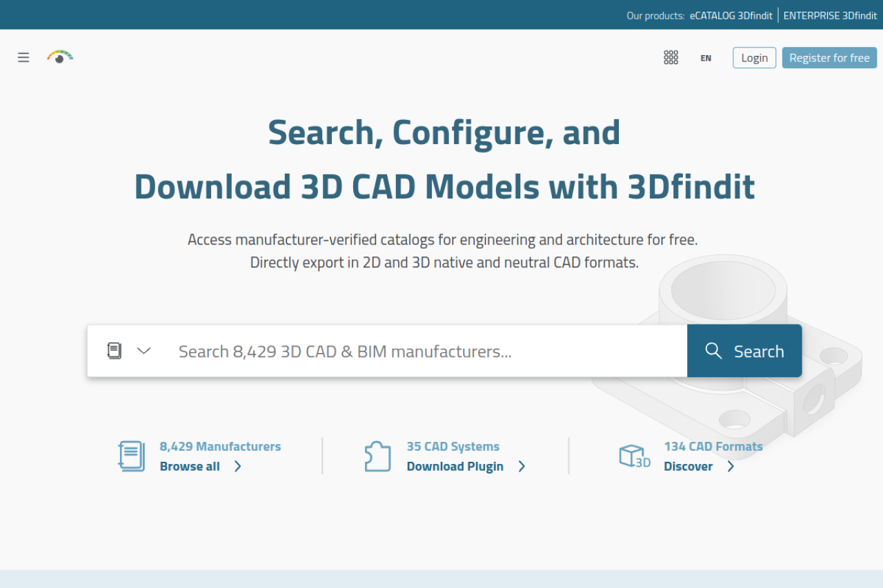Click the 3Dfindit gauge logo

(x=60, y=57)
